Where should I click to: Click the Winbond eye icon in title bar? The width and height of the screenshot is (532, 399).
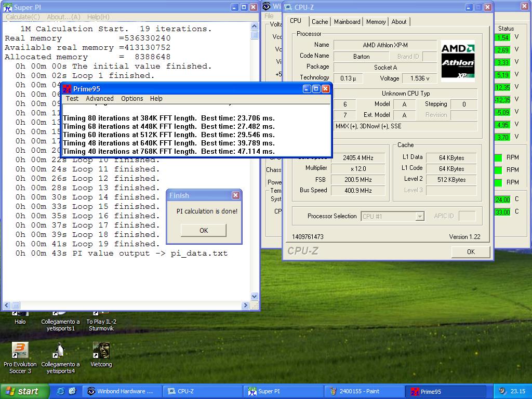tap(267, 6)
